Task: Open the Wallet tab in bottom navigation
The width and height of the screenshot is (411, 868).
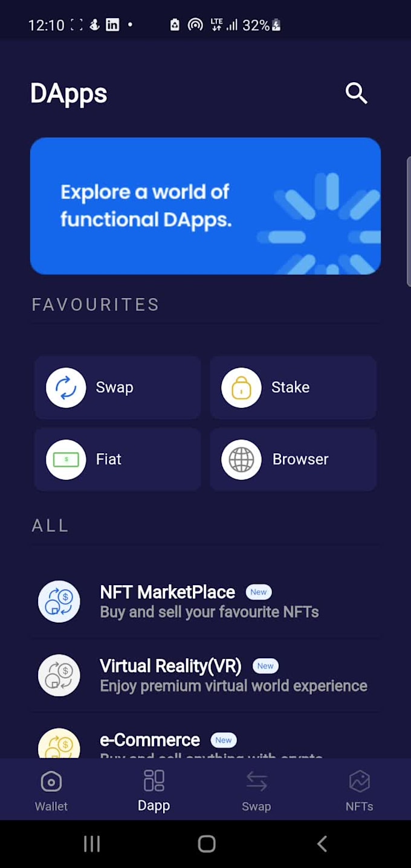Action: point(51,790)
